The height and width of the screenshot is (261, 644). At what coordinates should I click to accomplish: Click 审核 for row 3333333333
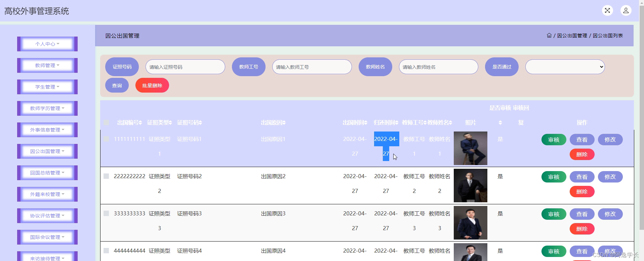coord(554,214)
